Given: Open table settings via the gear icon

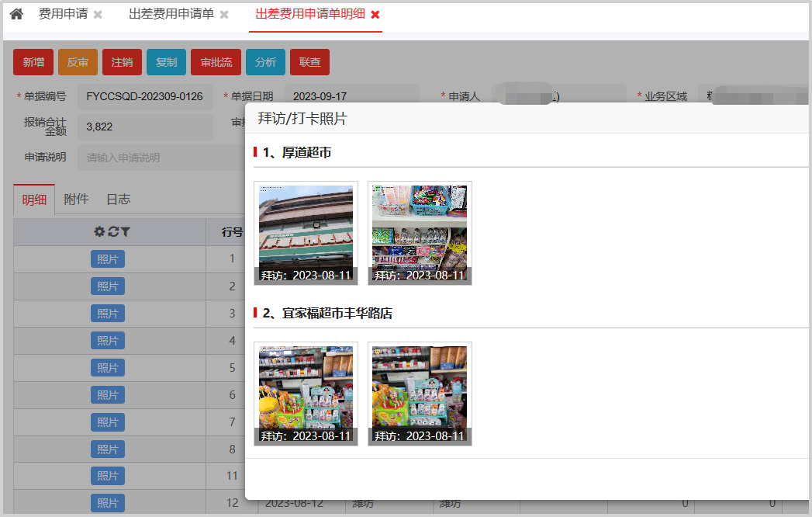Looking at the screenshot, I should 99,231.
